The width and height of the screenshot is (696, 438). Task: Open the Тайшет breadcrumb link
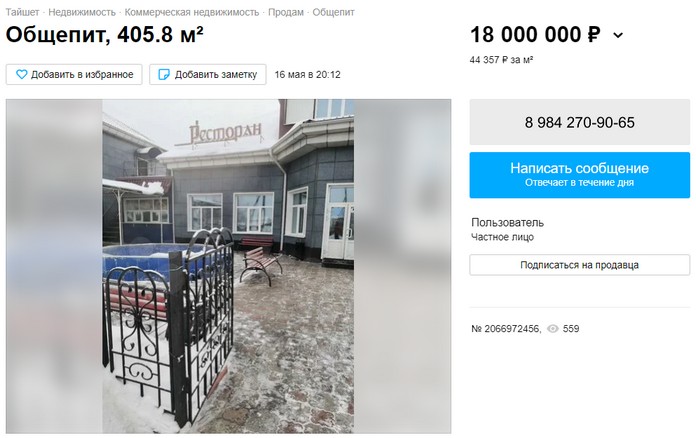coord(22,12)
